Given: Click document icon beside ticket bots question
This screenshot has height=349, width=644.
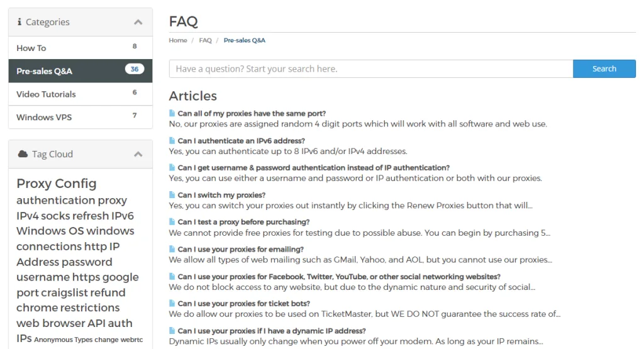Looking at the screenshot, I should [172, 304].
